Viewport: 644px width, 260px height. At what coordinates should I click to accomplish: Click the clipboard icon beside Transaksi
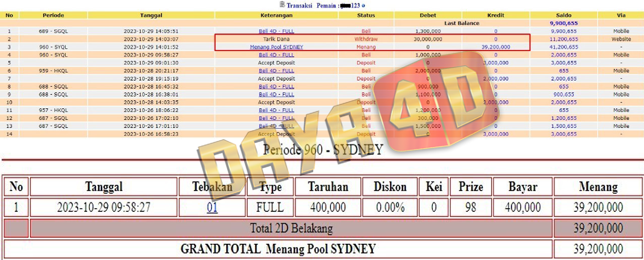(282, 4)
